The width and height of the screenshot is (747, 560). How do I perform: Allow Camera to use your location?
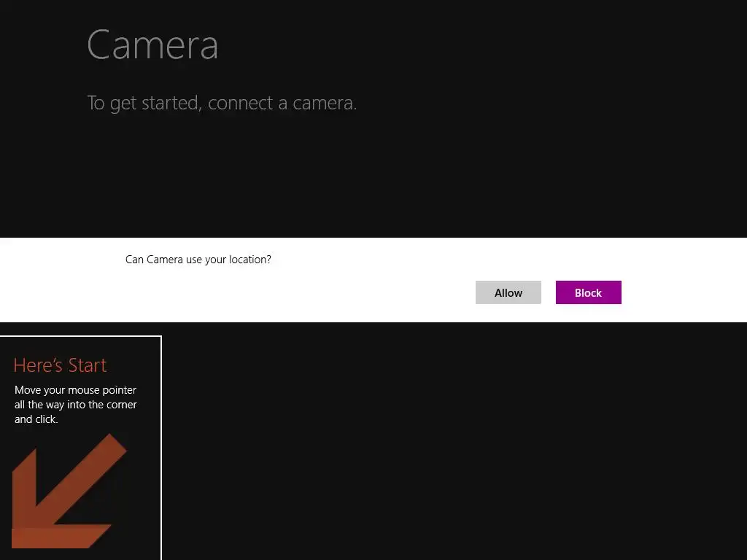508,292
